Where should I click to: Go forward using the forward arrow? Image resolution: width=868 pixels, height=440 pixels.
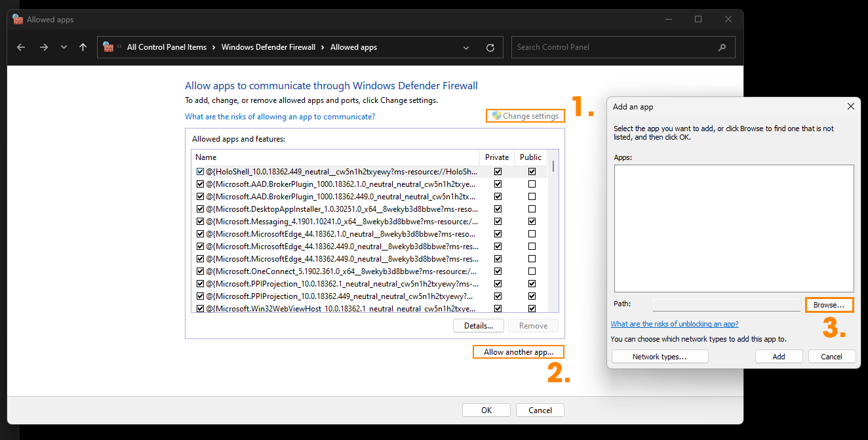click(43, 47)
